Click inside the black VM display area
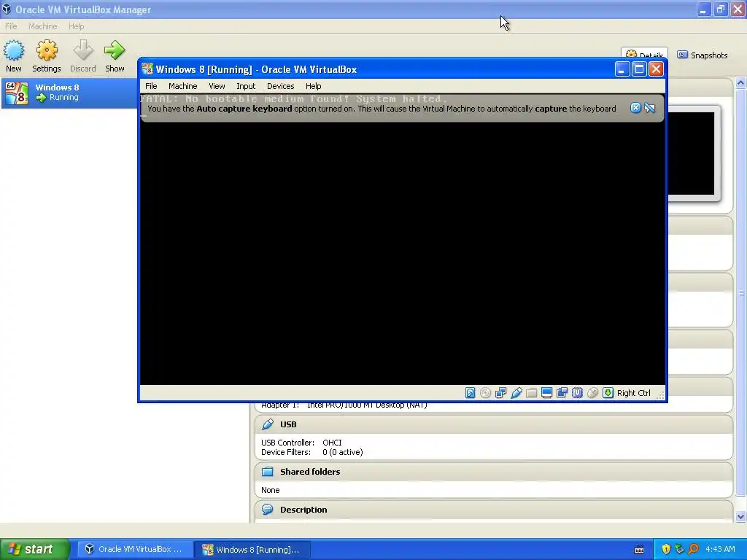Screen dimensions: 747x560 coord(402,252)
